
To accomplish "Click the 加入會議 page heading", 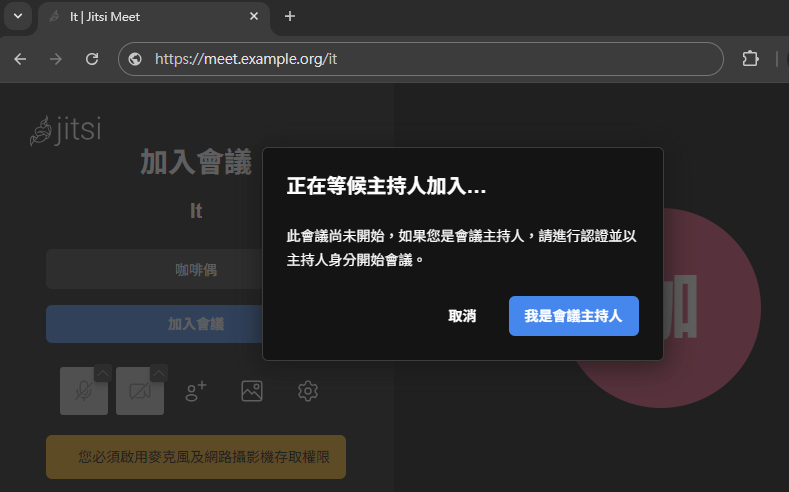I will click(x=196, y=162).
